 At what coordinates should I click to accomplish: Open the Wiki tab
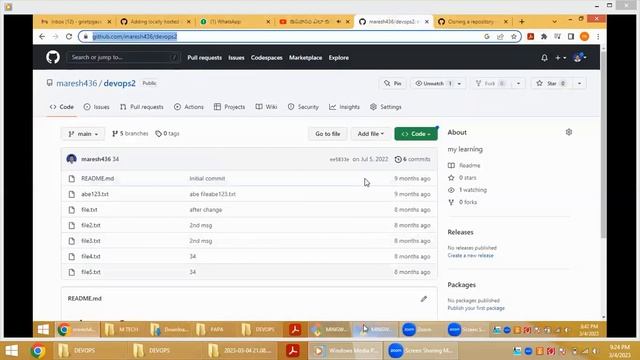tap(266, 107)
